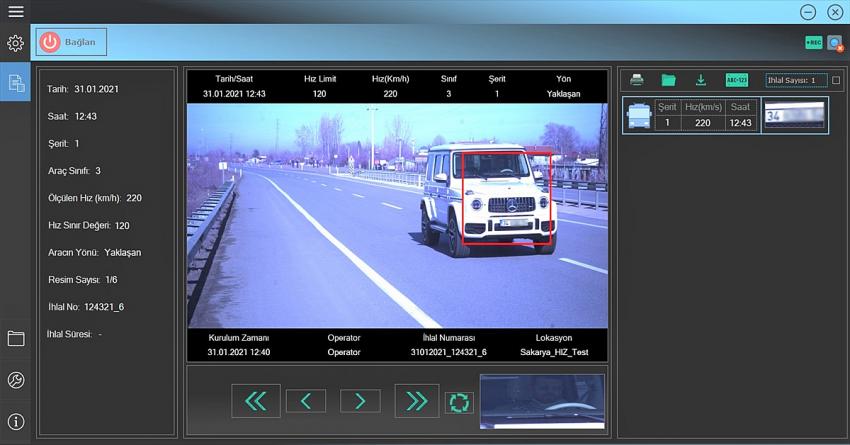Jump to the first image
This screenshot has width=850, height=445.
click(256, 401)
